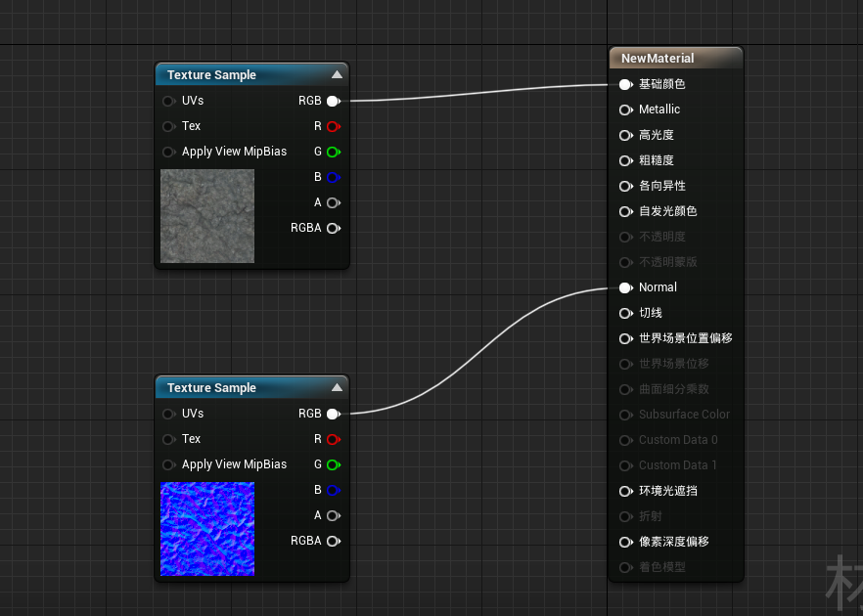Click RGBA output pin of bottom Texture Sample

(x=334, y=542)
